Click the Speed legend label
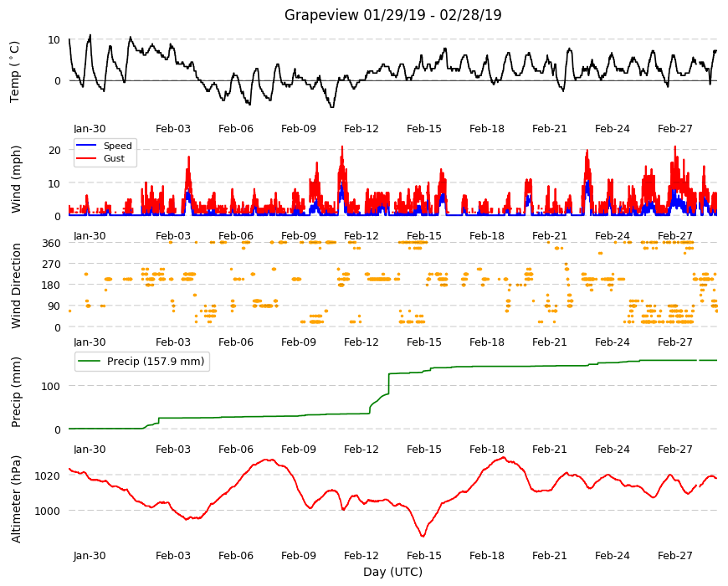 [117, 146]
